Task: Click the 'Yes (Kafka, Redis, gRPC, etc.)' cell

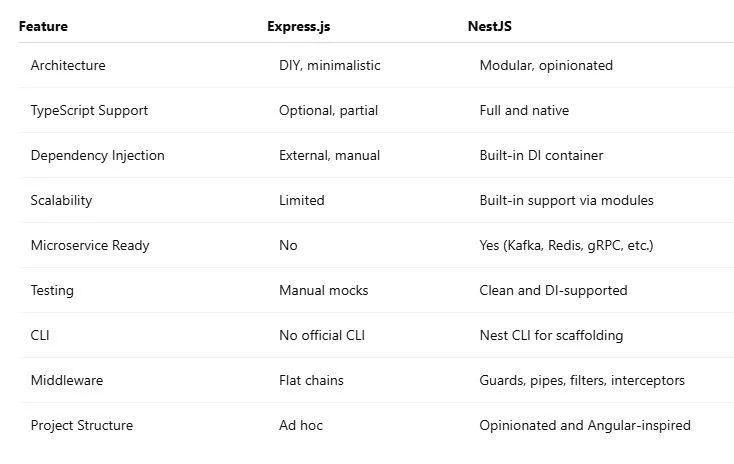Action: 566,245
